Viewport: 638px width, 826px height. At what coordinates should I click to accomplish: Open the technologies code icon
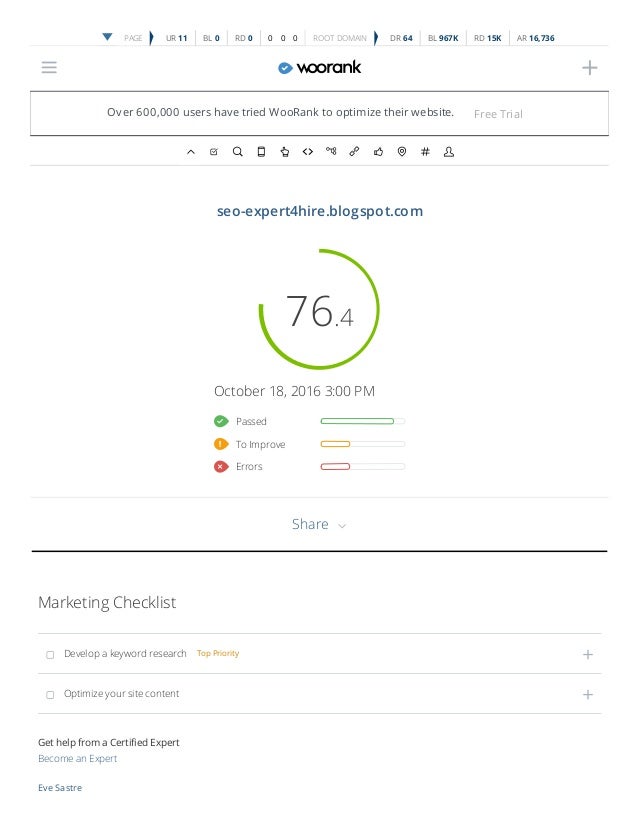tap(308, 152)
